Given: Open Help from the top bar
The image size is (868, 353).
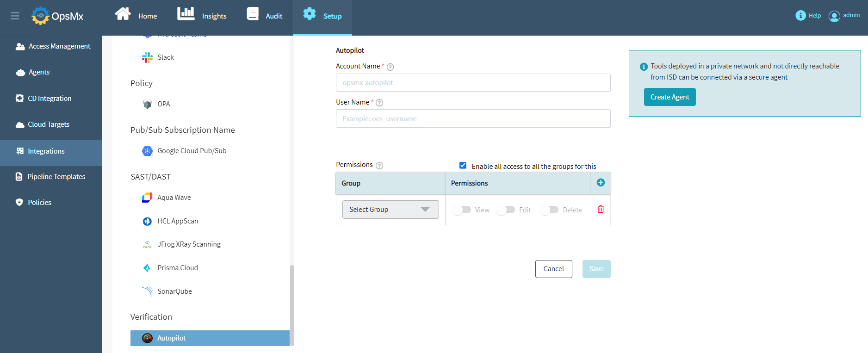Looking at the screenshot, I should [x=808, y=16].
